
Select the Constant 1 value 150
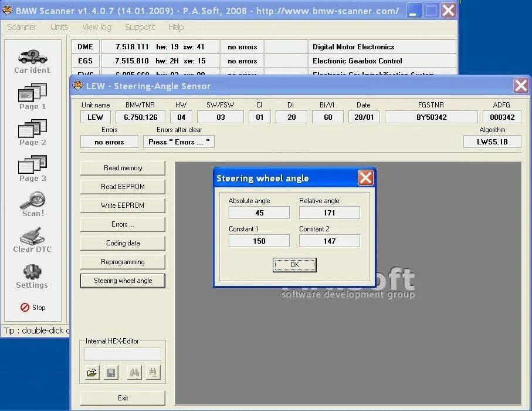pyautogui.click(x=259, y=241)
